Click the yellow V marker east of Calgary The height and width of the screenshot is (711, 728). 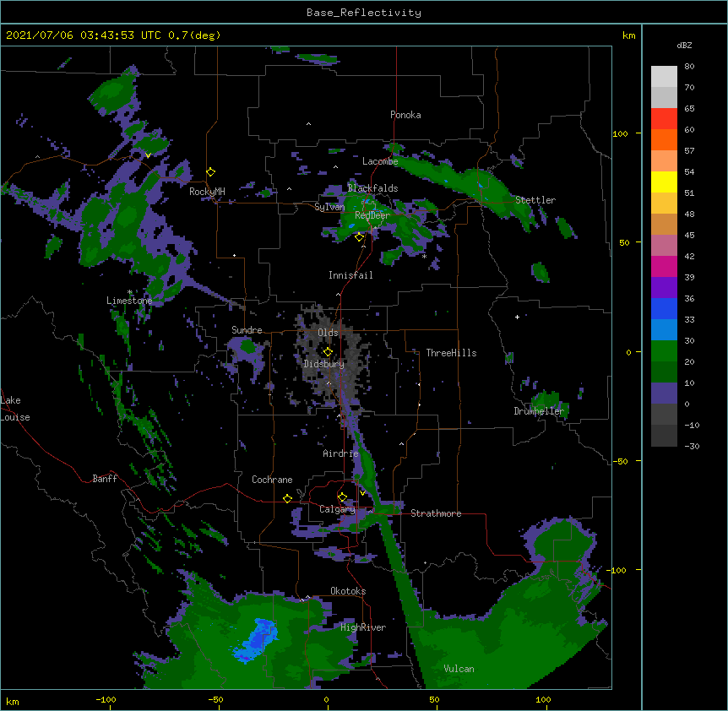(362, 493)
